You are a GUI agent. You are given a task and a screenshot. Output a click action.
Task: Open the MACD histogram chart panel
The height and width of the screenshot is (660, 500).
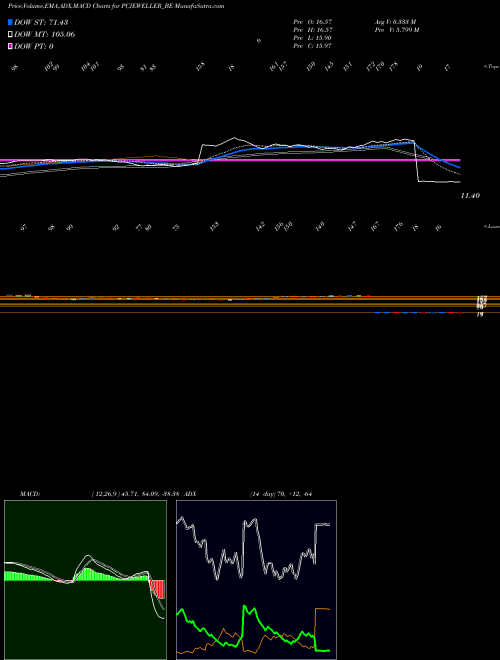pos(85,580)
